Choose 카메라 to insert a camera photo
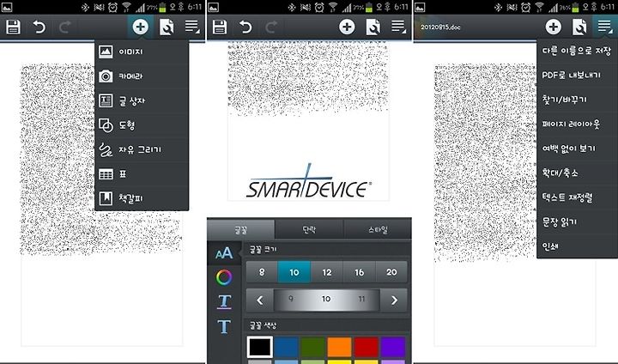This screenshot has height=364, width=618. click(x=142, y=76)
